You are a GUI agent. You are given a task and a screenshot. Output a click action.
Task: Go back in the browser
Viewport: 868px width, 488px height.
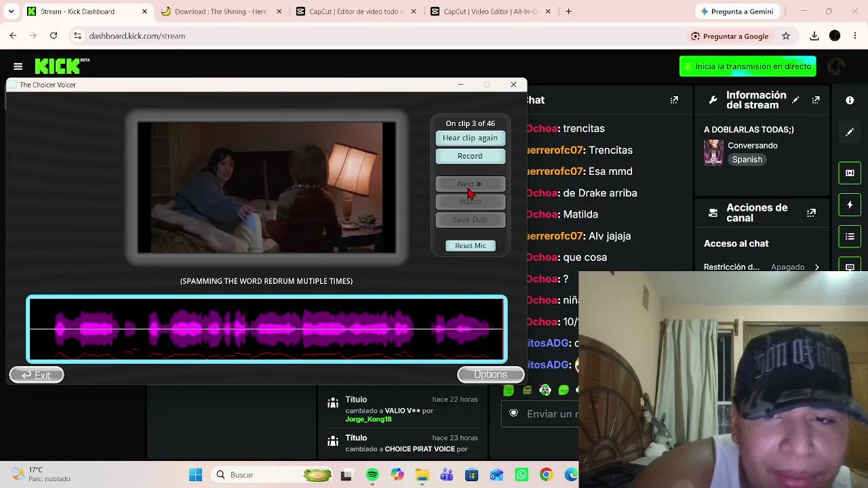[13, 35]
